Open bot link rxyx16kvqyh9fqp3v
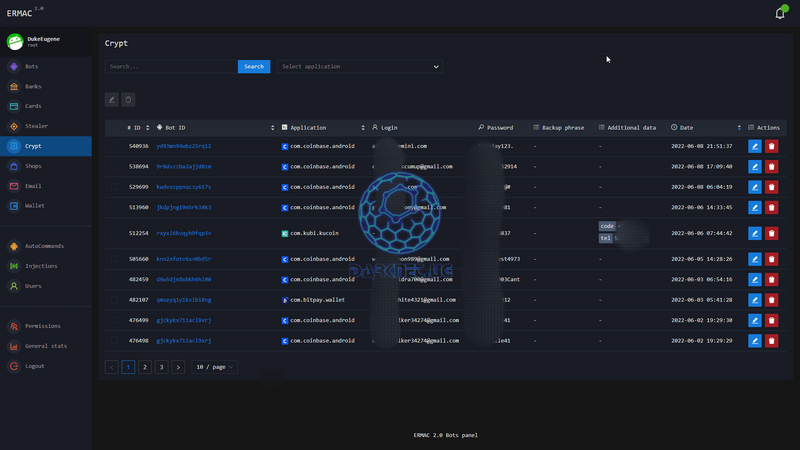800x450 pixels. click(x=184, y=233)
